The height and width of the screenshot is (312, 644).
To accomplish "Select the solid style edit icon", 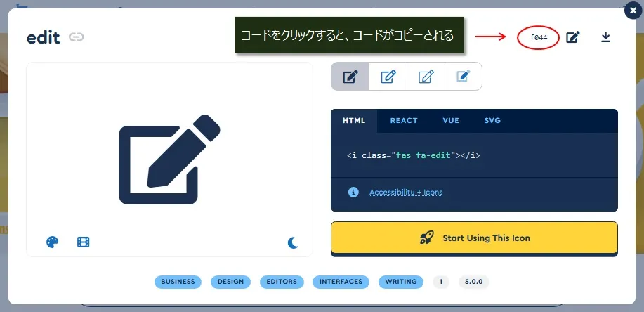I will [350, 77].
